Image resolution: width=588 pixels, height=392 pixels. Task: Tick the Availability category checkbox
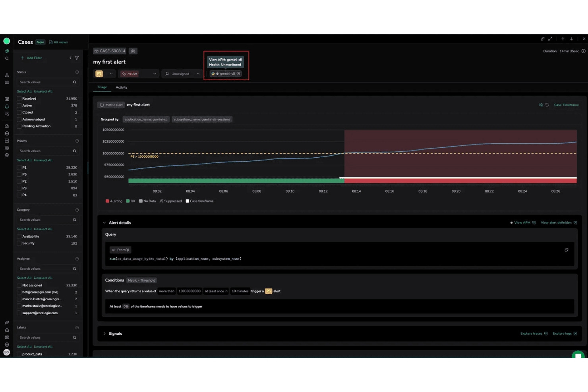click(x=19, y=236)
